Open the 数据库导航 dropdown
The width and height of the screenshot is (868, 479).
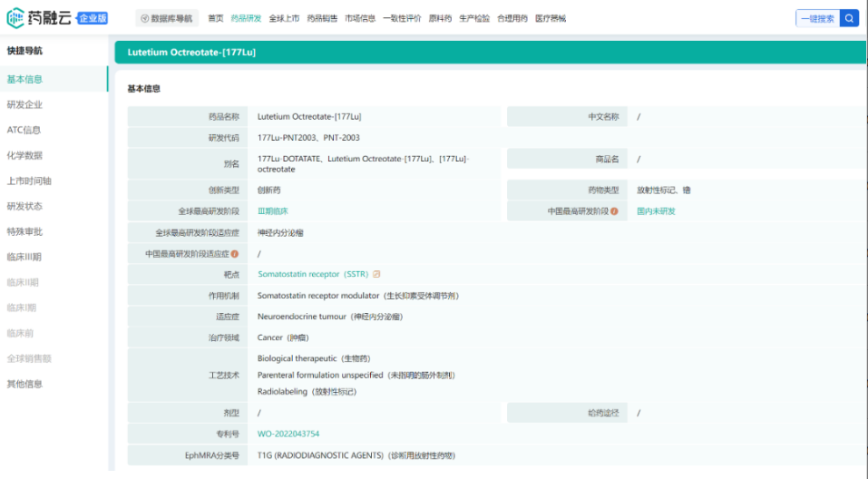[167, 18]
